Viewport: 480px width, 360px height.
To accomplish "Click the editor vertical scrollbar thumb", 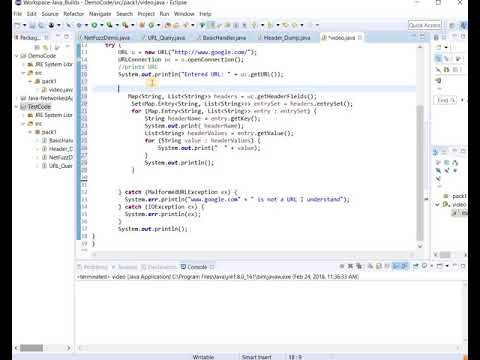I will point(420,172).
